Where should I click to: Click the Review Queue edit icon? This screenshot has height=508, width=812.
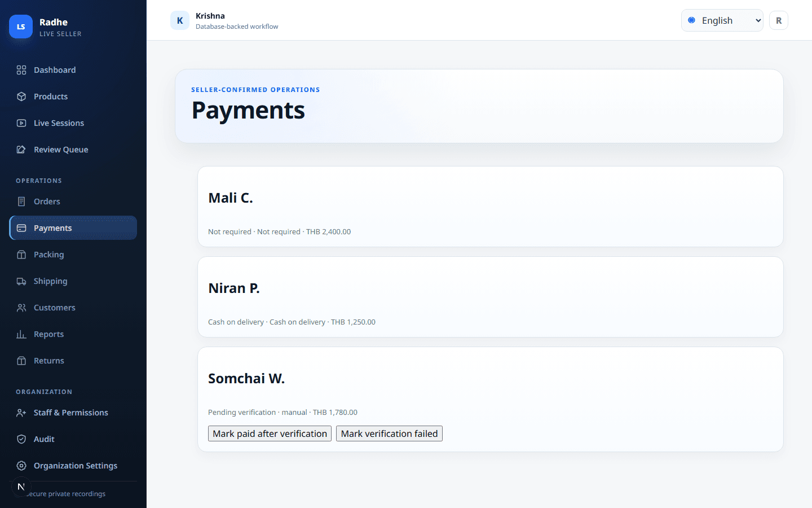click(21, 150)
